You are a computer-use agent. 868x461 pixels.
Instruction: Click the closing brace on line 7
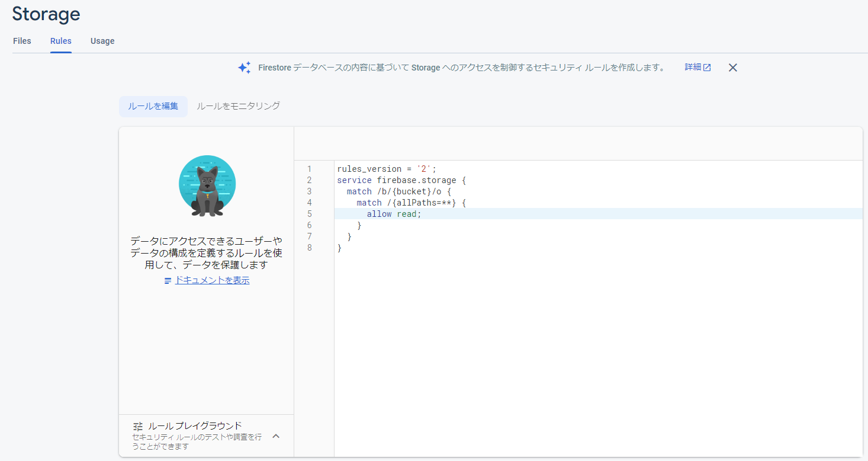pyautogui.click(x=349, y=236)
